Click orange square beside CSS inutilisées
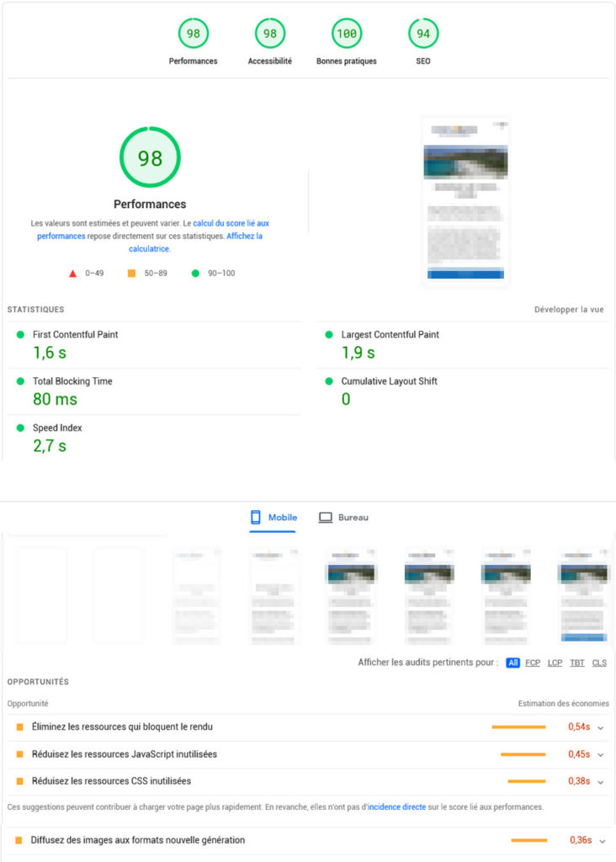616x862 pixels. (20, 781)
